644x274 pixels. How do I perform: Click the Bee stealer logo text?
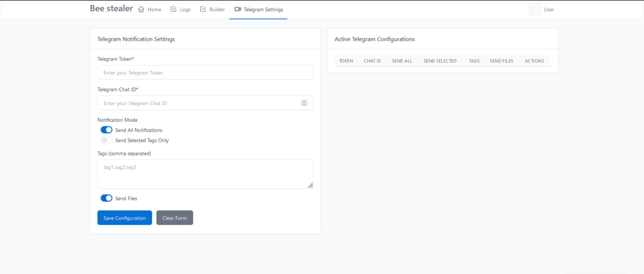pos(111,9)
